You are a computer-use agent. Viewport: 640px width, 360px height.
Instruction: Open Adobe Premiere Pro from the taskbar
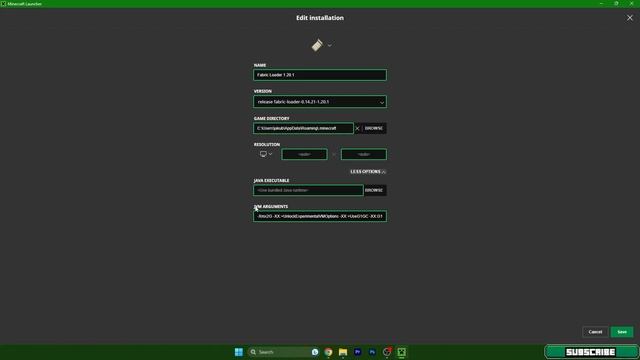point(358,352)
